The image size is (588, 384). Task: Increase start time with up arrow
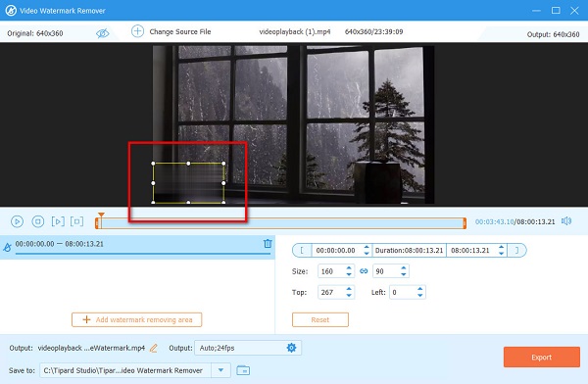pos(367,247)
